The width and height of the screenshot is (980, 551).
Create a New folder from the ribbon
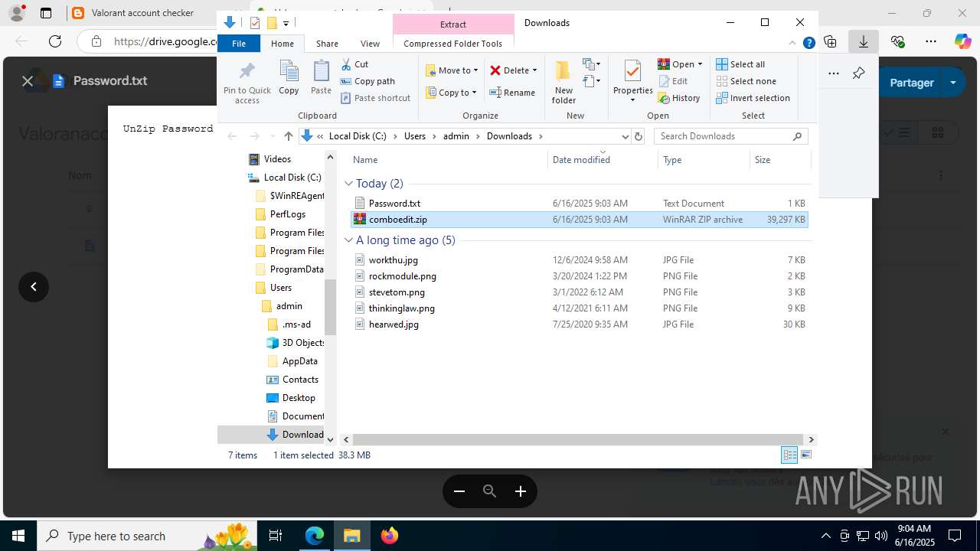(563, 83)
